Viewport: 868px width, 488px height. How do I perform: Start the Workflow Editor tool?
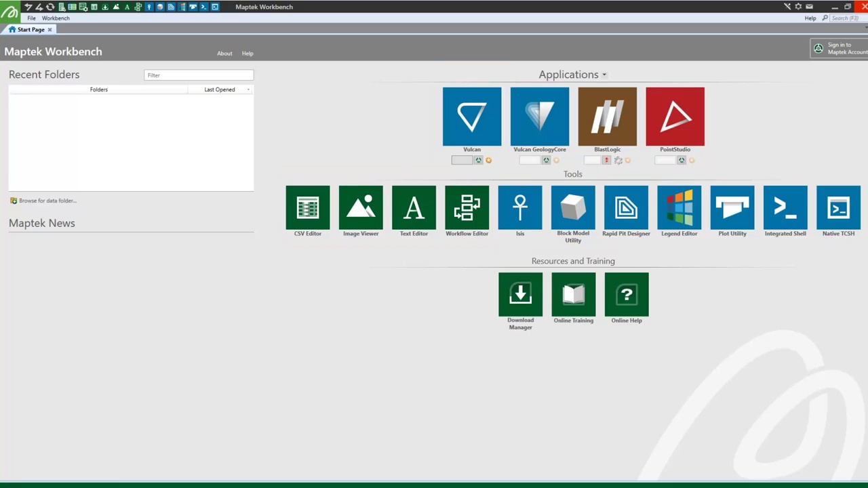[x=467, y=207]
